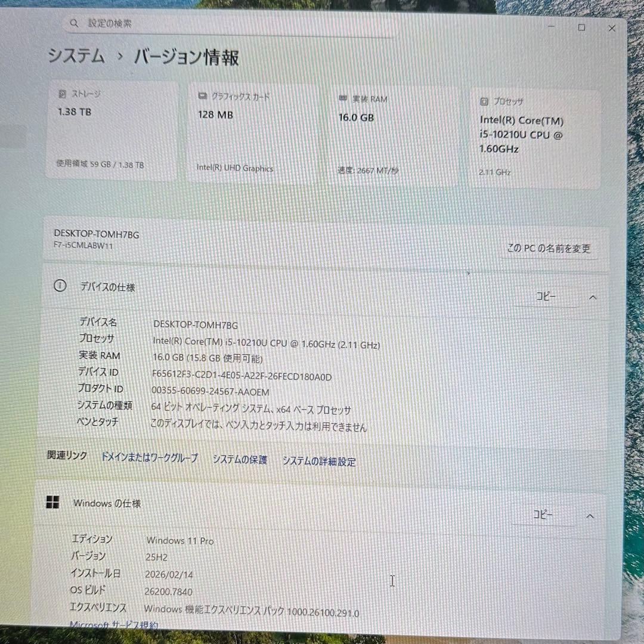The width and height of the screenshot is (644, 644).
Task: Click the プロセッサ card icon
Action: click(484, 101)
